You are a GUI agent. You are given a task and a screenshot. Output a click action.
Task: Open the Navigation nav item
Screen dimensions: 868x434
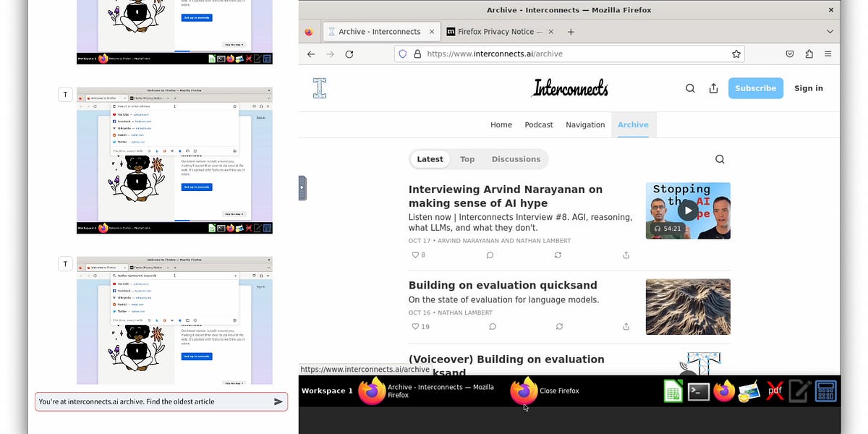(x=585, y=124)
